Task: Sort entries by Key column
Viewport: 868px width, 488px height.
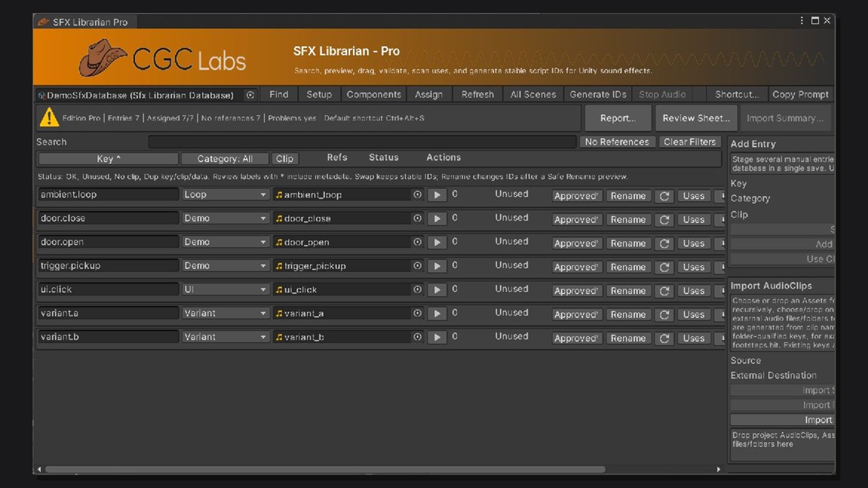Action: click(x=108, y=159)
